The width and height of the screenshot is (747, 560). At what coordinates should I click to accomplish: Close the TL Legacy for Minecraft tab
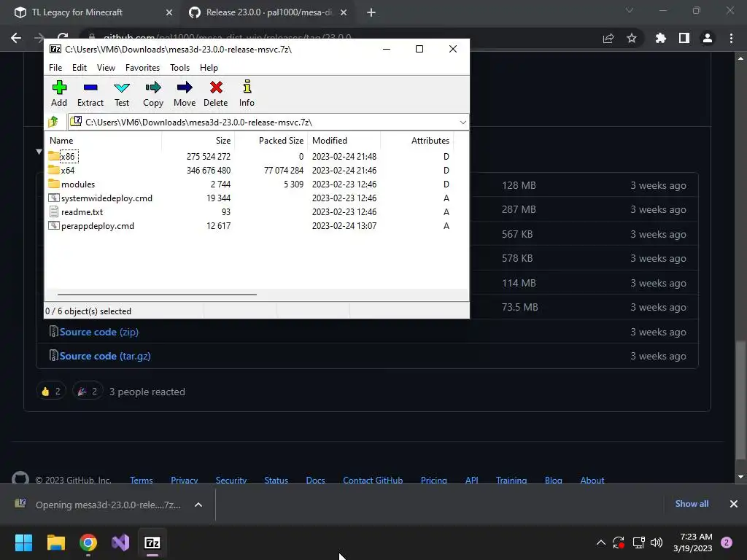point(169,13)
